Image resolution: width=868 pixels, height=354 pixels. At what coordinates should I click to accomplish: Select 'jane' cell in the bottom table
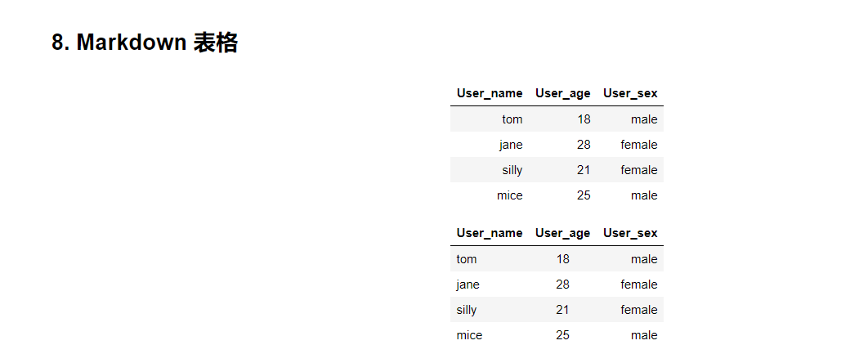coord(468,285)
